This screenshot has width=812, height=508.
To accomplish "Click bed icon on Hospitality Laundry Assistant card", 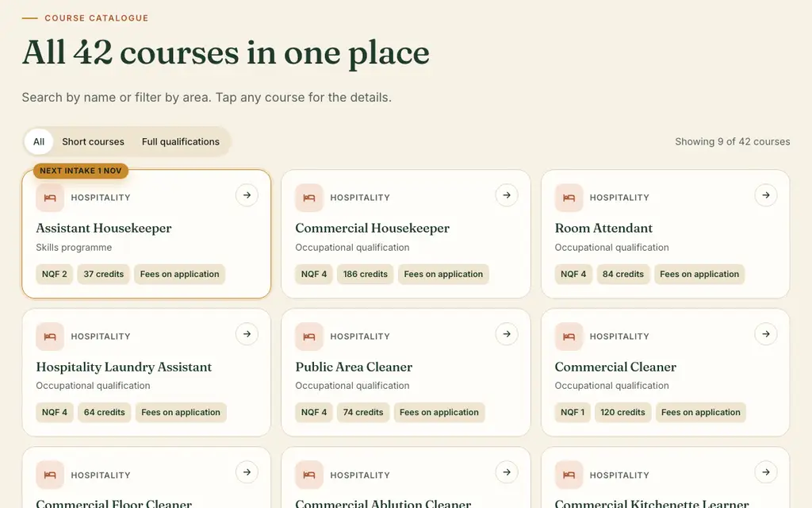I will pos(50,337).
